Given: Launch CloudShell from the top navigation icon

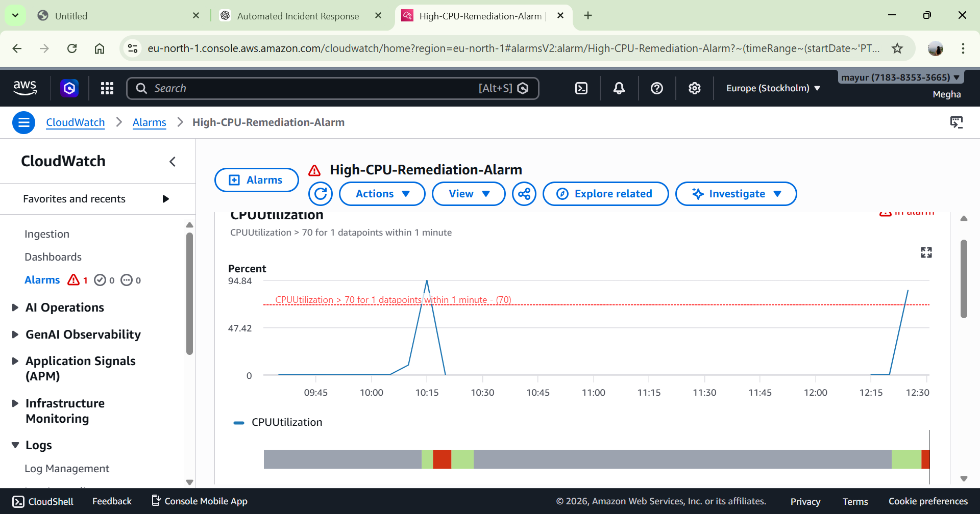Looking at the screenshot, I should coord(581,88).
